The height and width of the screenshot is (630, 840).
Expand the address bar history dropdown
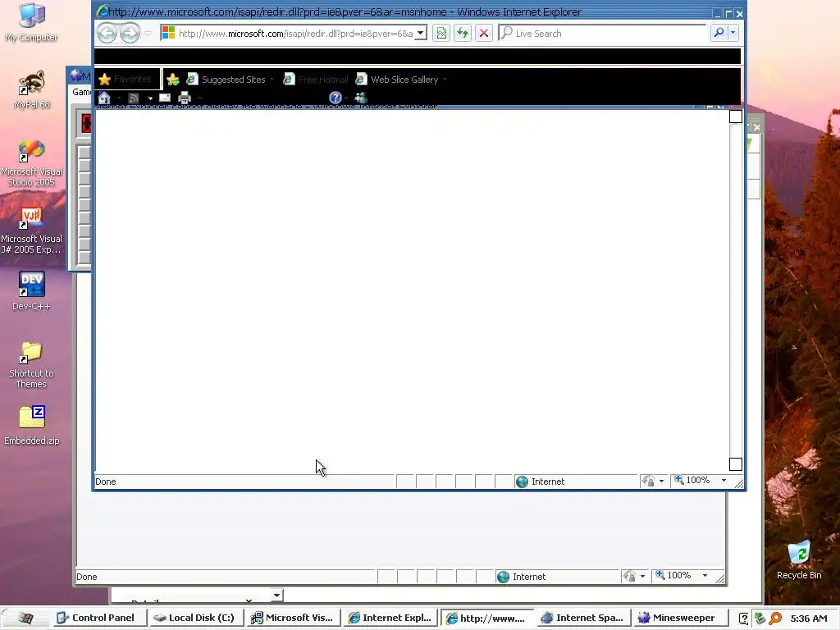coord(421,33)
